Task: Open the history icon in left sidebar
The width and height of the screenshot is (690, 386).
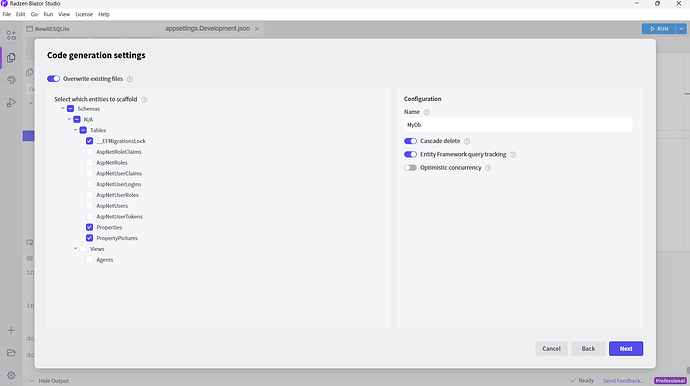Action: 11,80
